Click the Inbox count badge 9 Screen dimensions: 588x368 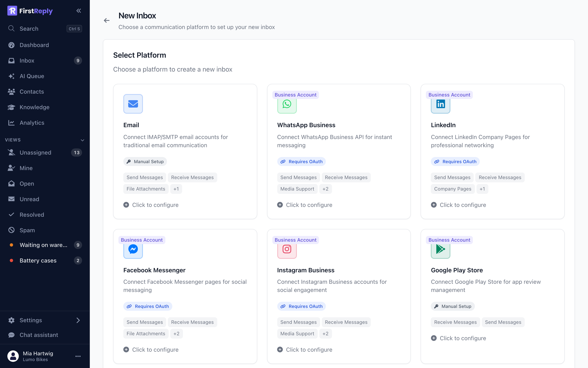point(78,61)
